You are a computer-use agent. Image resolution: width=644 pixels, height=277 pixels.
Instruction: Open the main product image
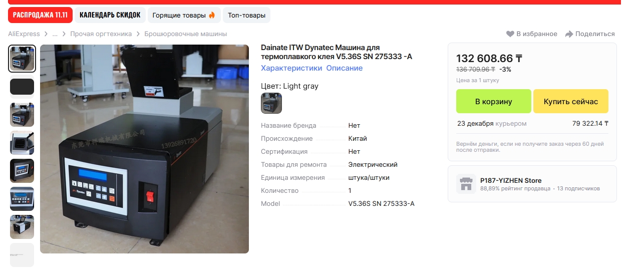[x=144, y=149]
